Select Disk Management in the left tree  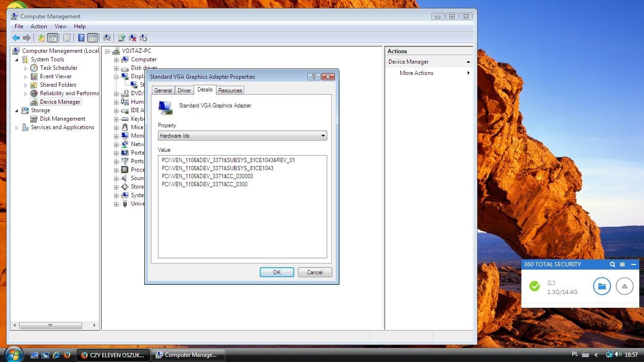[62, 119]
